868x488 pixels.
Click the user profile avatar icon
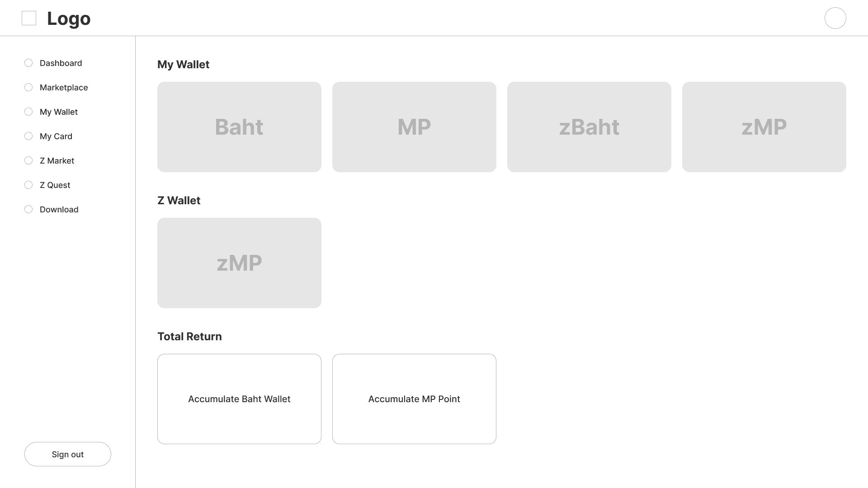coord(835,18)
